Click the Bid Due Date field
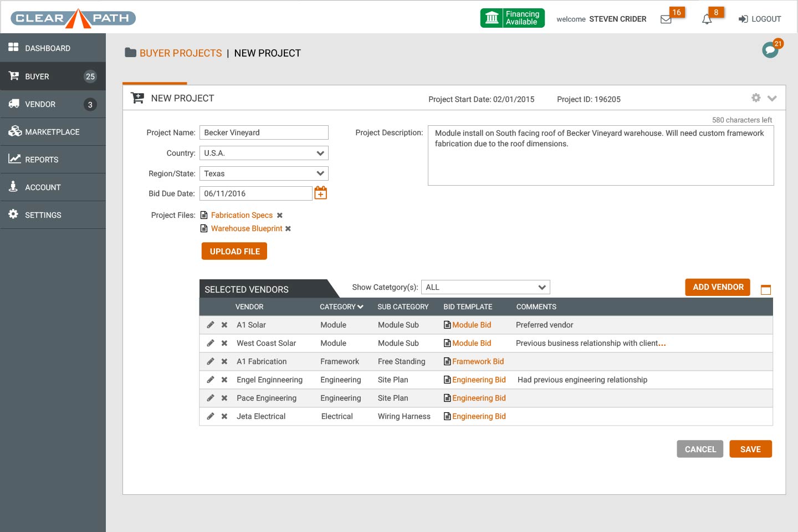Screen dimensions: 798x532 tap(256, 193)
